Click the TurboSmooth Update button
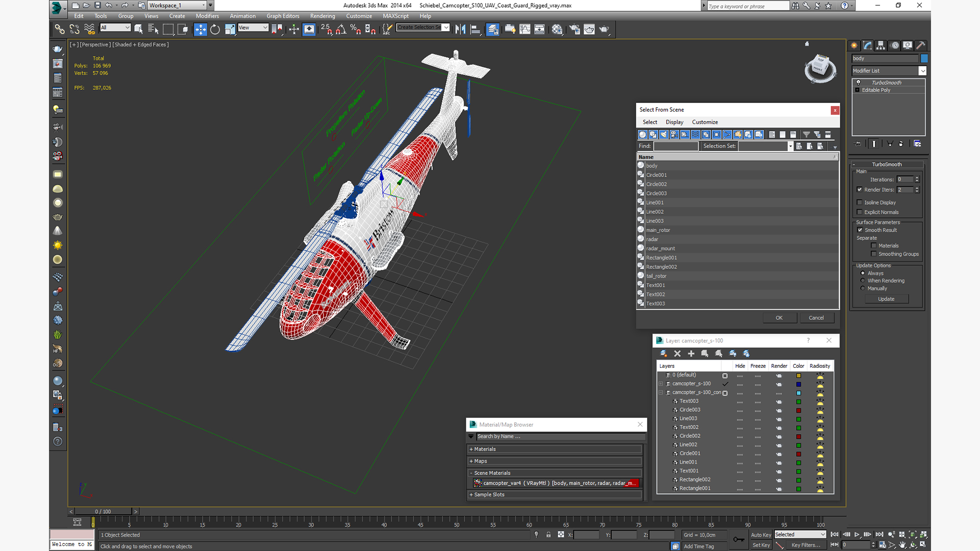 pyautogui.click(x=886, y=299)
